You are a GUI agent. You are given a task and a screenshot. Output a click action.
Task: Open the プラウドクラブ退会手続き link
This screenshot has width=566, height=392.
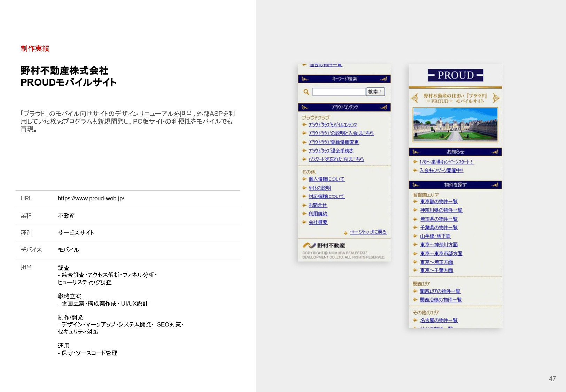pos(331,151)
